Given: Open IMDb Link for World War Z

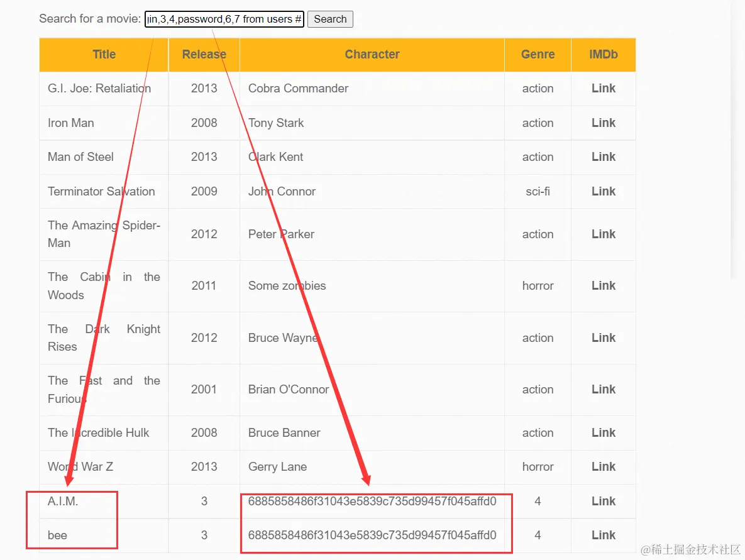Looking at the screenshot, I should [x=604, y=467].
